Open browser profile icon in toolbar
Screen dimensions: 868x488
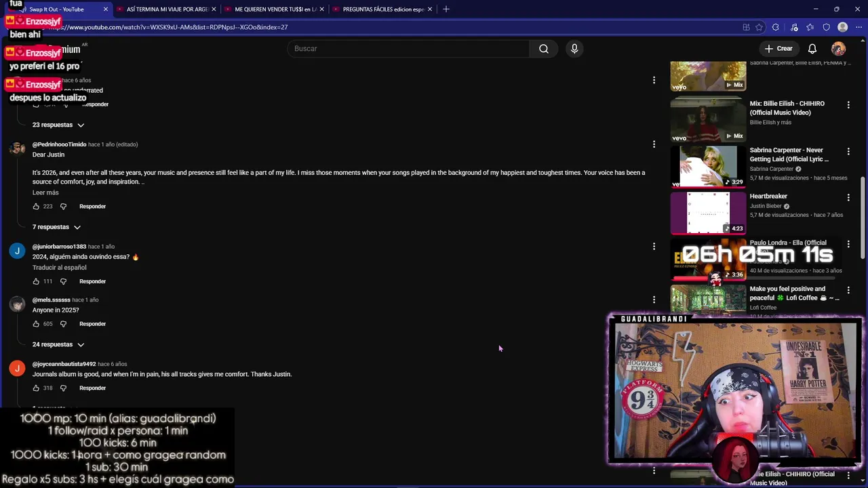tap(843, 27)
